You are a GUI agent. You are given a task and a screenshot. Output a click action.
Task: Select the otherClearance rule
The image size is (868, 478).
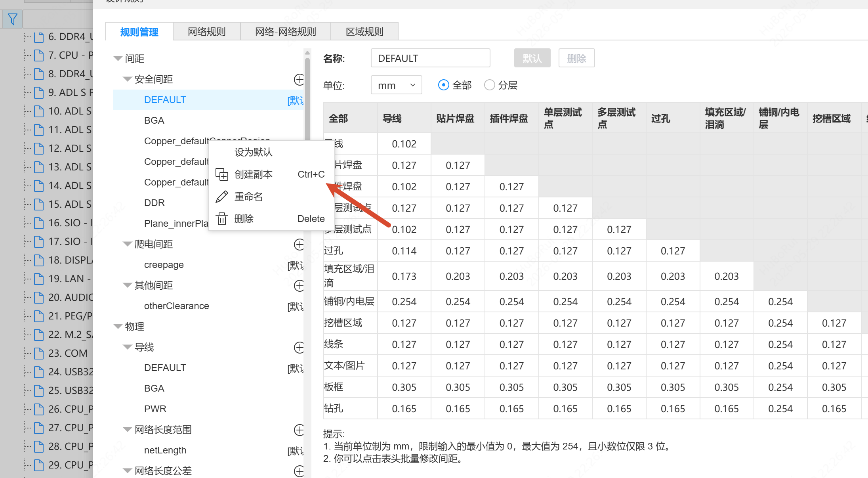pyautogui.click(x=209, y=306)
